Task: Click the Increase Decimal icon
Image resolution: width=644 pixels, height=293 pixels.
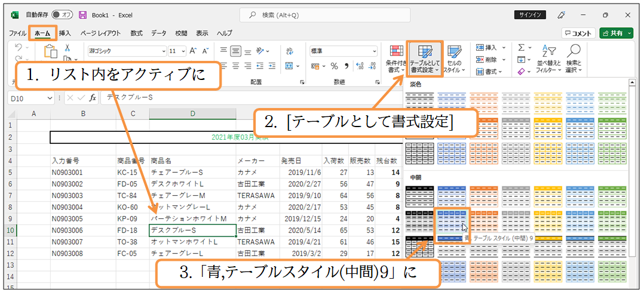Action: coord(360,66)
